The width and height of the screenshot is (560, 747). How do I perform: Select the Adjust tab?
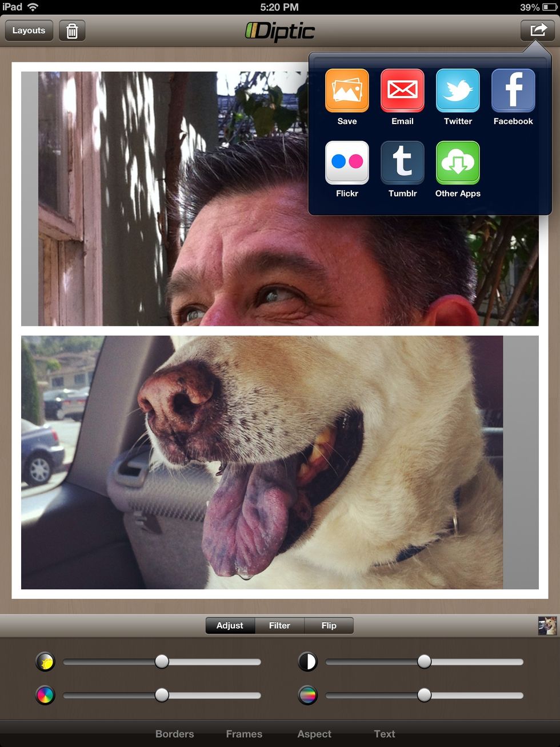pyautogui.click(x=230, y=625)
